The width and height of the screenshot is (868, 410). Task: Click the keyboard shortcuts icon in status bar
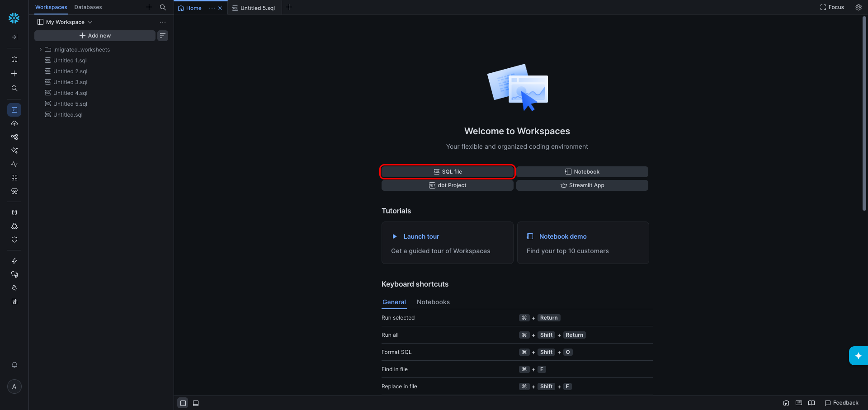click(x=799, y=403)
